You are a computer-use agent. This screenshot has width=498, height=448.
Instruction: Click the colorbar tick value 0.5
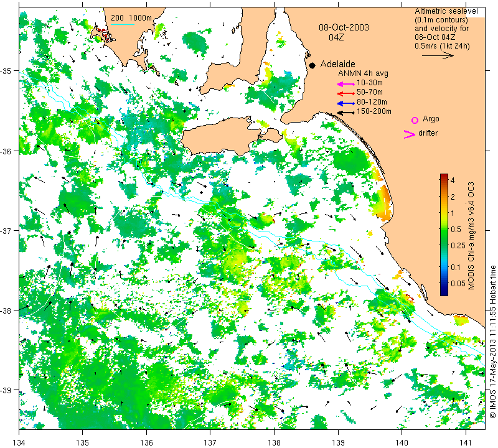[x=456, y=229]
